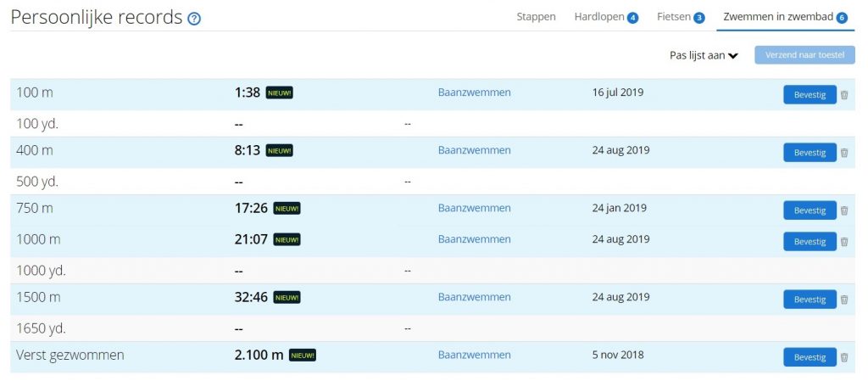Image resolution: width=868 pixels, height=381 pixels.
Task: Click the NIEUW! badge on the 400 m row
Action: [x=279, y=151]
